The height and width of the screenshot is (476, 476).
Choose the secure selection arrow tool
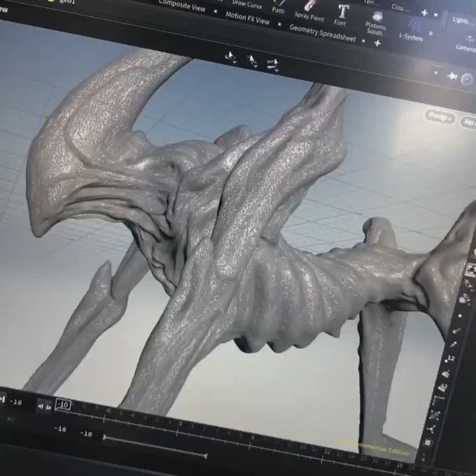tap(252, 61)
